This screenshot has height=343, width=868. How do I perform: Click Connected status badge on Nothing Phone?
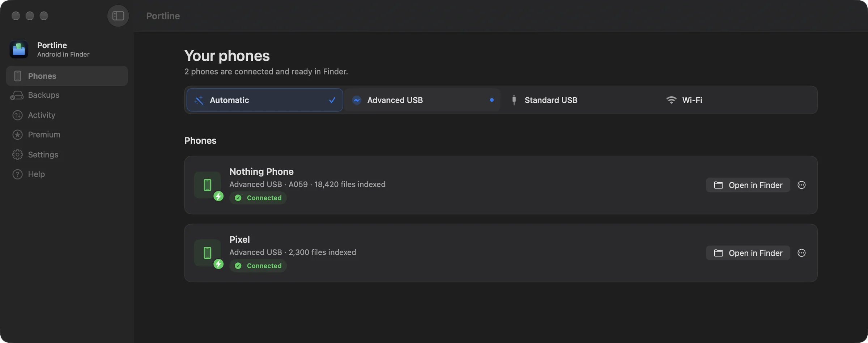pyautogui.click(x=258, y=198)
